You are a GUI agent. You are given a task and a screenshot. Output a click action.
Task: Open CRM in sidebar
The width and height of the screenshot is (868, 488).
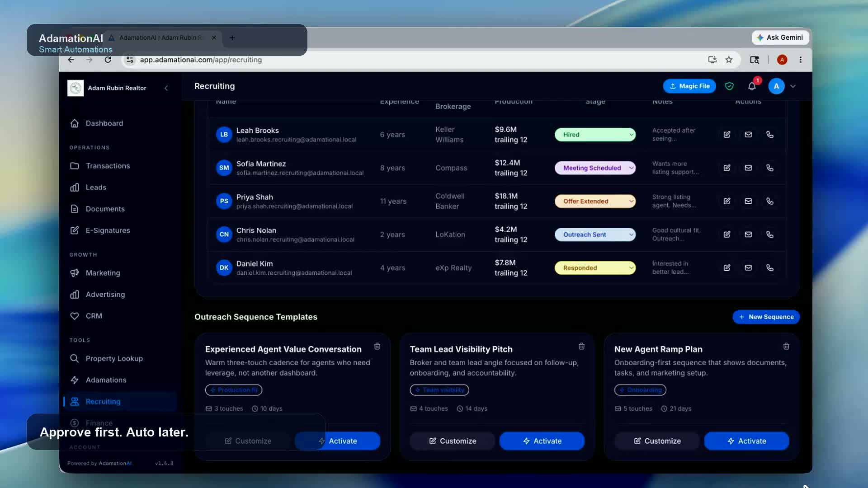[120, 316]
